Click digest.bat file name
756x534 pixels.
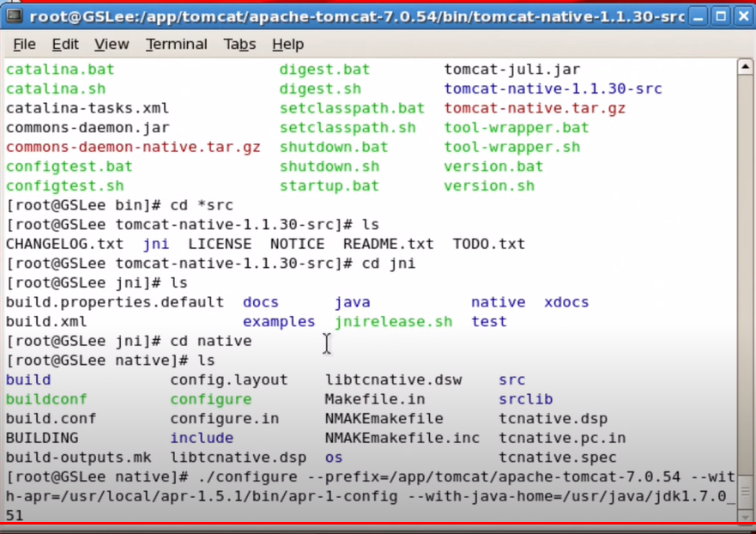click(324, 70)
